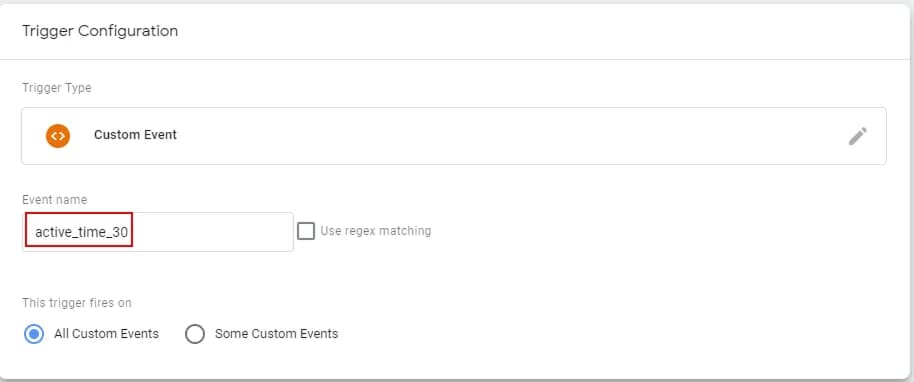
Task: Click the 'Event name' field label
Action: [54, 199]
